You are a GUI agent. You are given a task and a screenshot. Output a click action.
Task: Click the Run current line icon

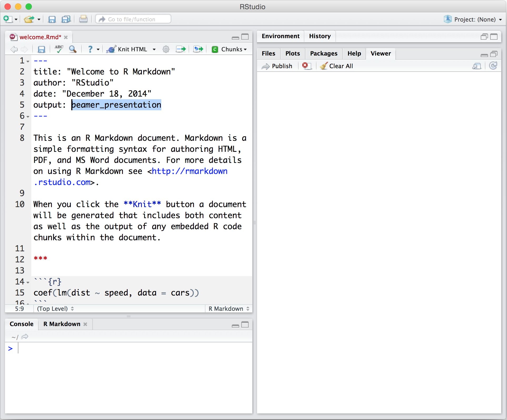click(181, 49)
